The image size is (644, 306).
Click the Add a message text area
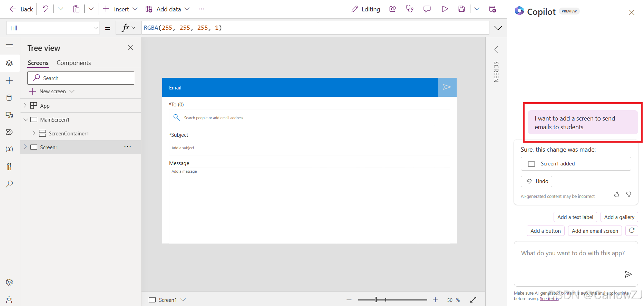click(310, 205)
